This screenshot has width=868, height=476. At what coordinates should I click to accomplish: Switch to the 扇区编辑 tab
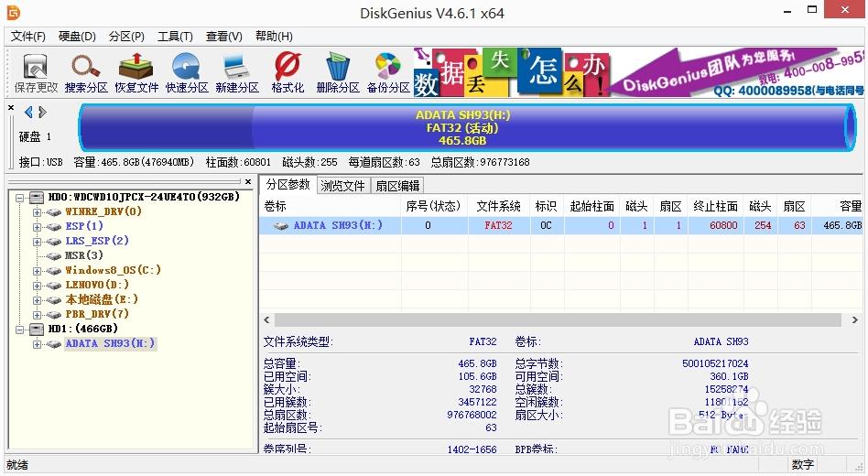click(x=397, y=185)
